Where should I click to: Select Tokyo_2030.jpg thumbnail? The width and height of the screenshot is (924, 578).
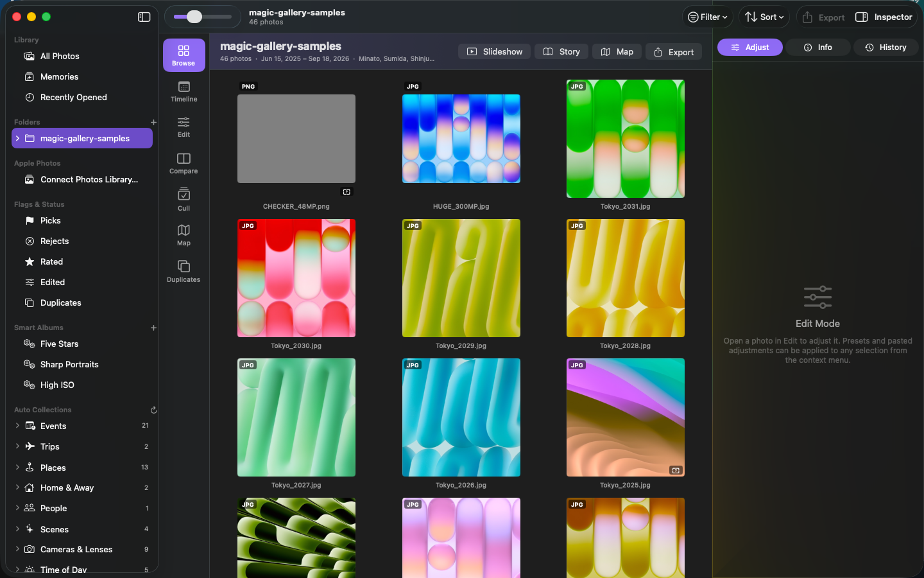(x=296, y=278)
